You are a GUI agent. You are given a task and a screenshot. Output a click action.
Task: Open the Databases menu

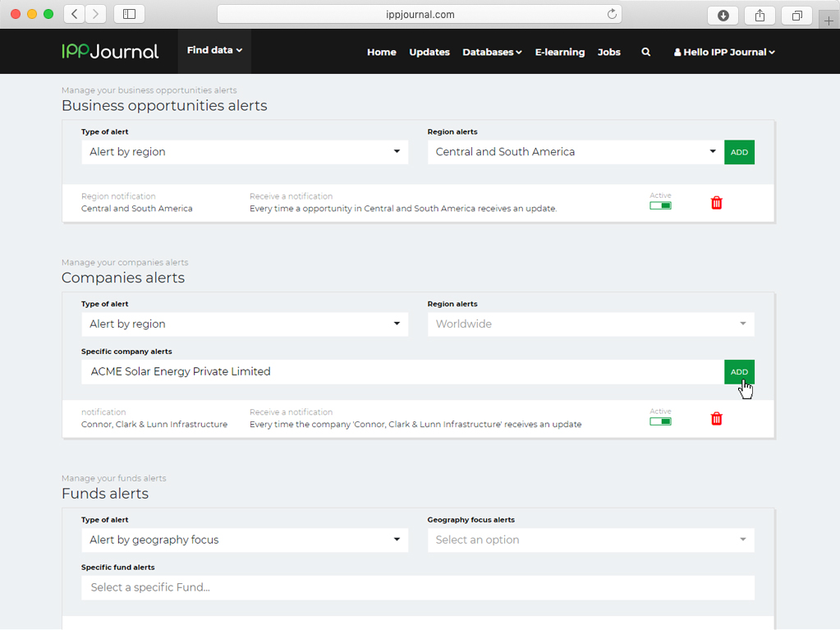point(492,52)
